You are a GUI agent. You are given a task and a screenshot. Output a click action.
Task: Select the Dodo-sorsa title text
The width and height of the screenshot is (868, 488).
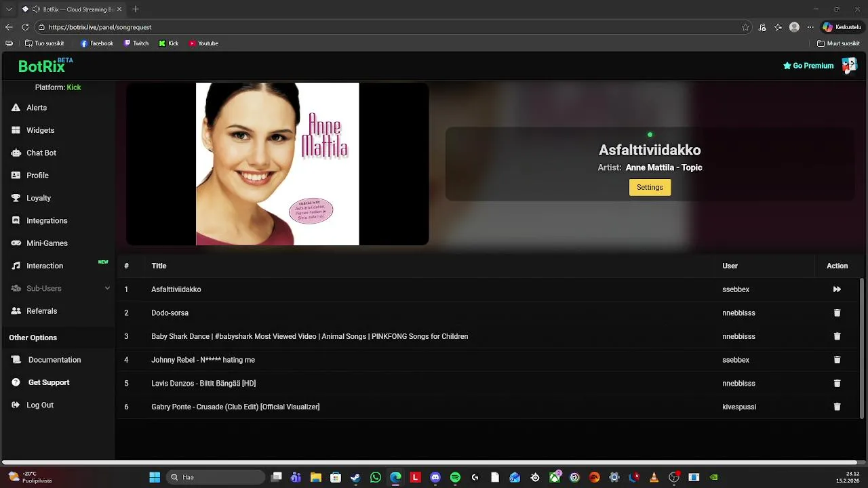tap(170, 313)
